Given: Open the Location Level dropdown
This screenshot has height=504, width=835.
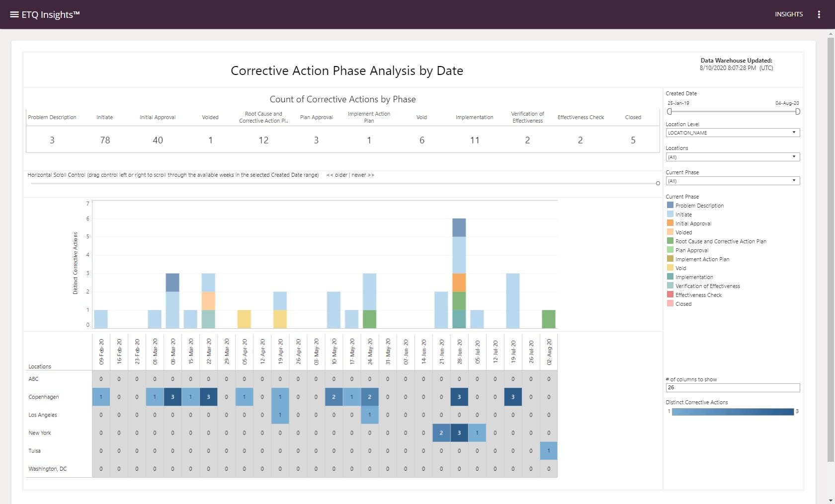Looking at the screenshot, I should [x=733, y=133].
